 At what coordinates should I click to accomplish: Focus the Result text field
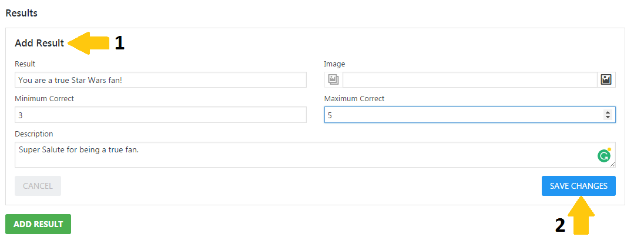coord(160,80)
